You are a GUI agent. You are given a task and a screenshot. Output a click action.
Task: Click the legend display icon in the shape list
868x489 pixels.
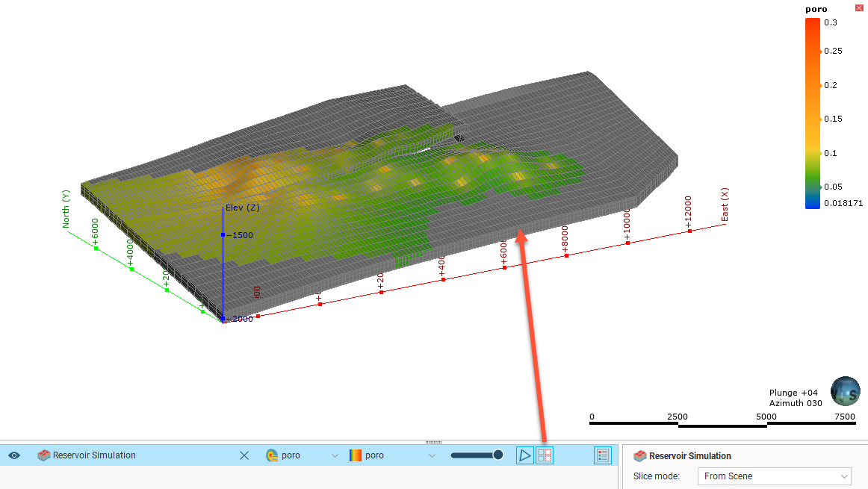pos(603,455)
